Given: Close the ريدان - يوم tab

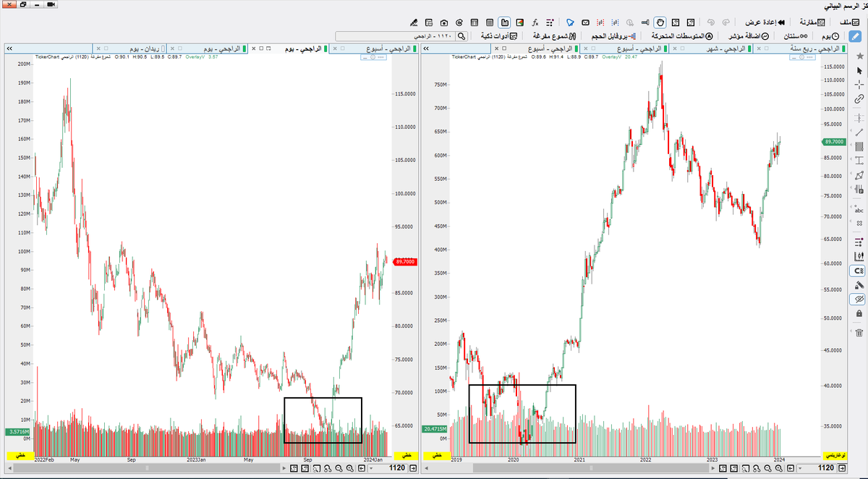Looking at the screenshot, I should 98,48.
